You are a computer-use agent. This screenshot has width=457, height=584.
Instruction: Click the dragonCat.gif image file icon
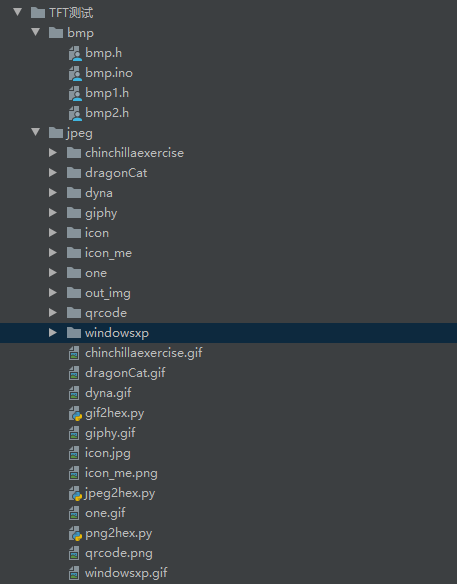(x=74, y=373)
